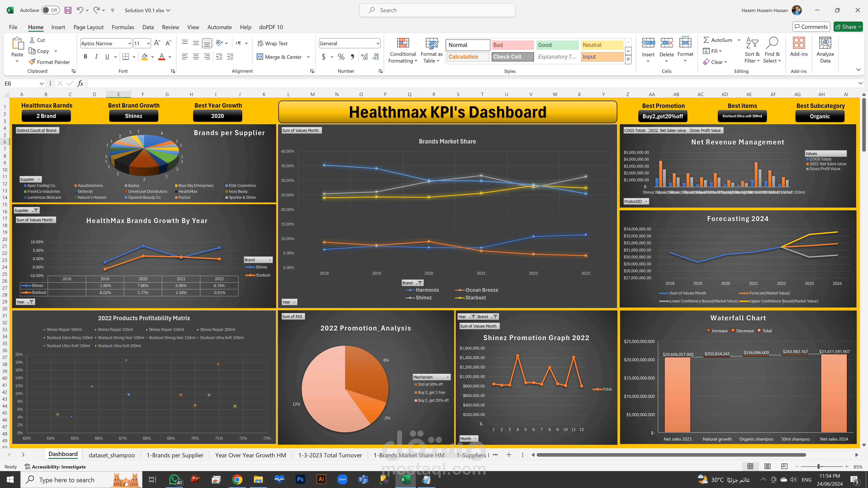This screenshot has width=868, height=488.
Task: Select the Good cell style
Action: 557,45
